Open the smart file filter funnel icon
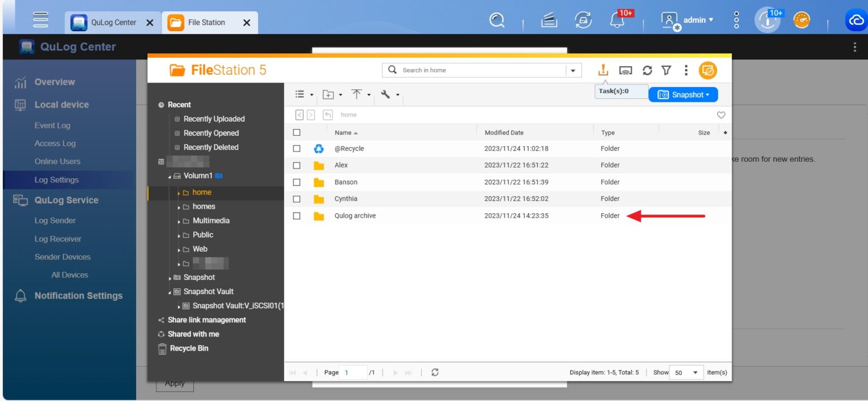The image size is (868, 401). pyautogui.click(x=666, y=70)
